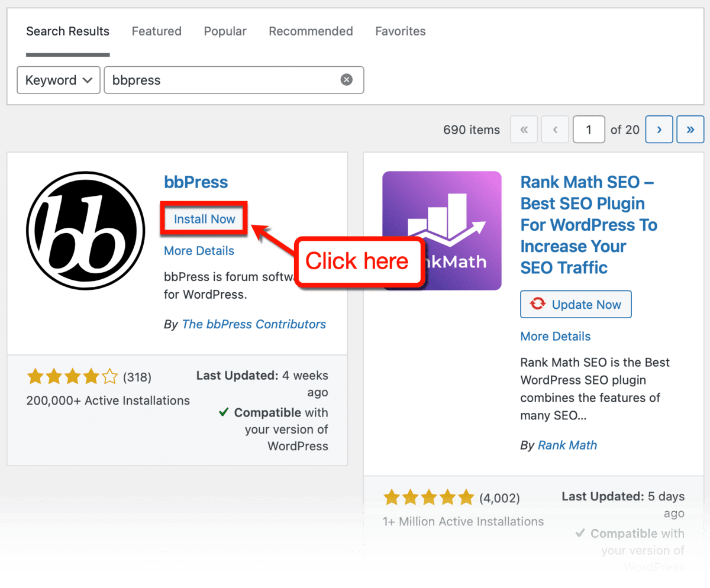
Task: Open the Popular plugins tab
Action: 225,31
